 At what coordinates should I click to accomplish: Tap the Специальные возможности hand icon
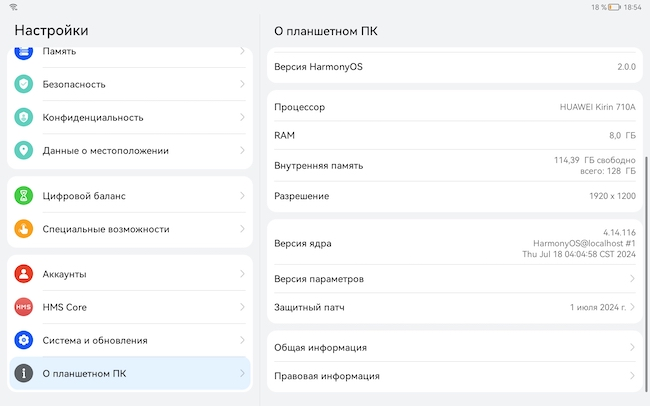point(24,229)
